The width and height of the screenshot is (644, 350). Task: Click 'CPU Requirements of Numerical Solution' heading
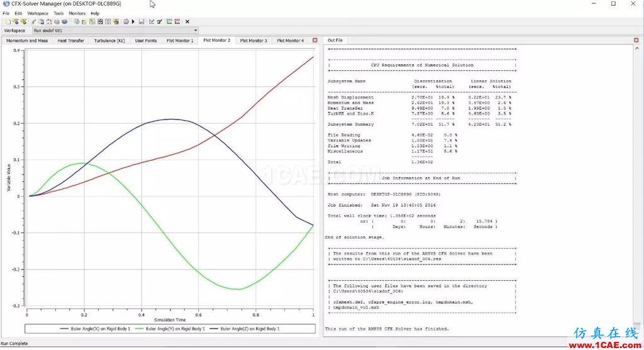coord(422,65)
